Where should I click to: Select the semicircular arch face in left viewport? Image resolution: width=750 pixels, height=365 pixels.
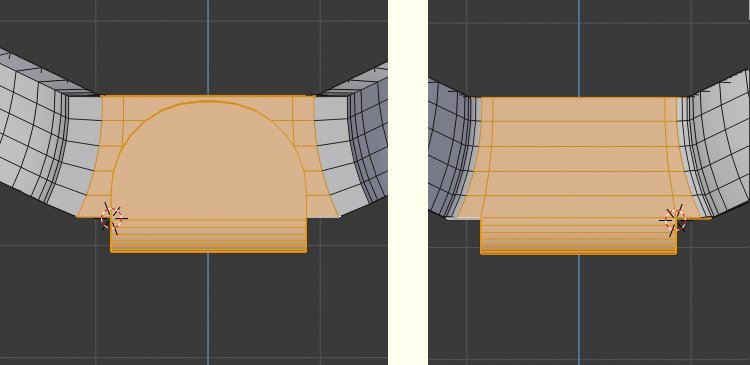click(209, 160)
